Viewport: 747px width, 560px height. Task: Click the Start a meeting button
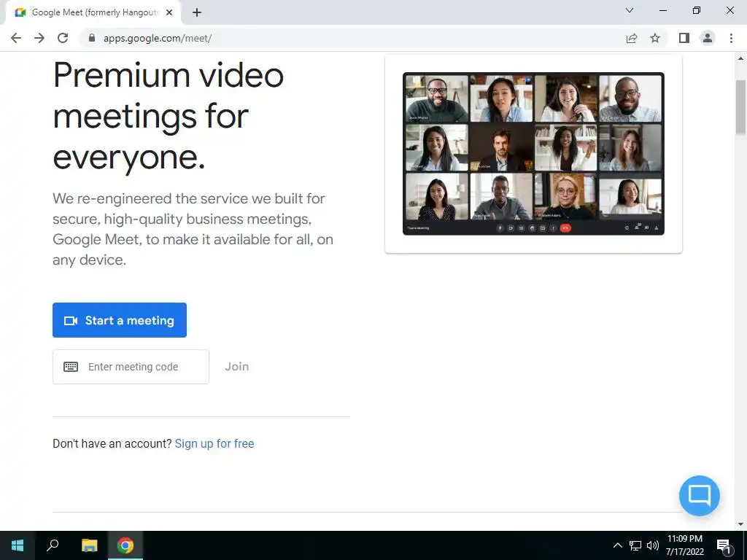pos(120,320)
